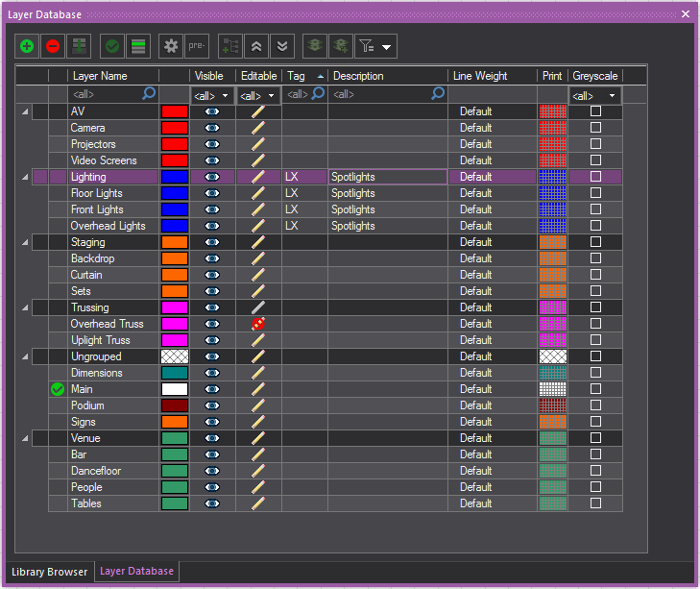The height and width of the screenshot is (589, 700).
Task: Select the Layer Database tab
Action: pos(136,571)
